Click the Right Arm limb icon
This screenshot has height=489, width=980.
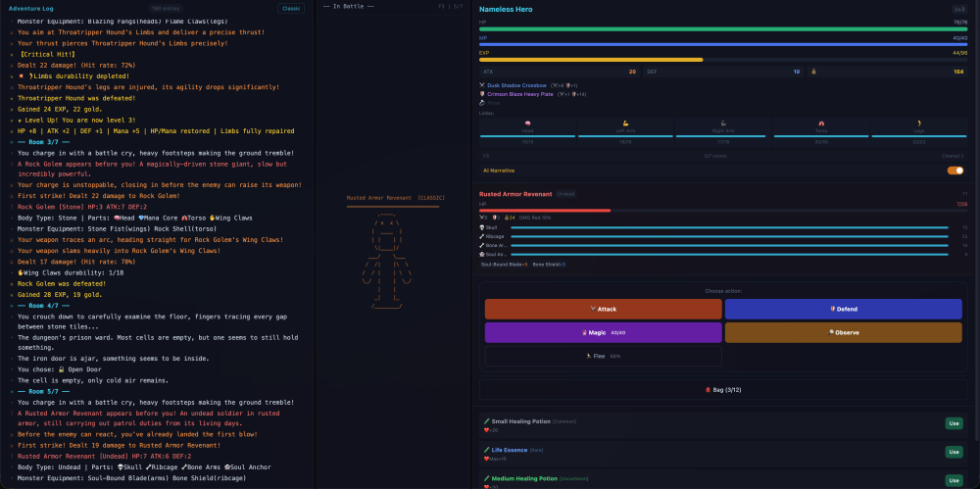[723, 123]
